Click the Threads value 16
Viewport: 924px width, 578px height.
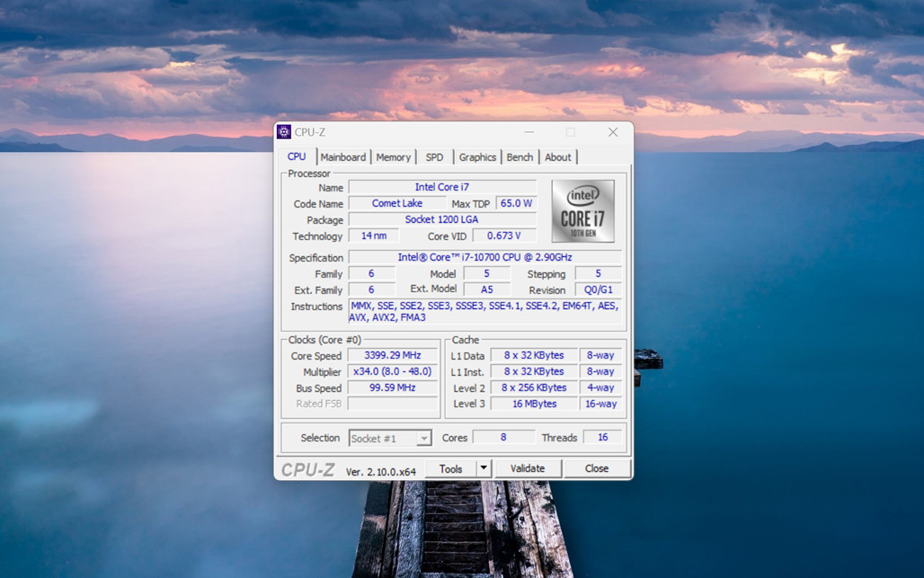click(x=603, y=437)
